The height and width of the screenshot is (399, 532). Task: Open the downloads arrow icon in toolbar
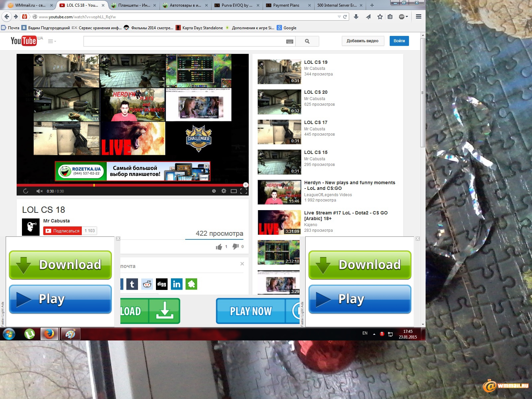[x=356, y=17]
